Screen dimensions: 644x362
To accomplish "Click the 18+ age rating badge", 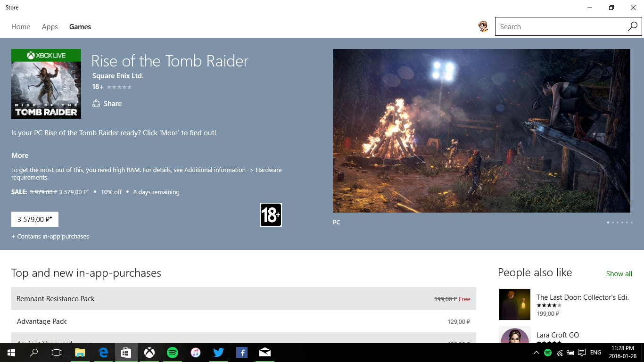I will tap(271, 215).
